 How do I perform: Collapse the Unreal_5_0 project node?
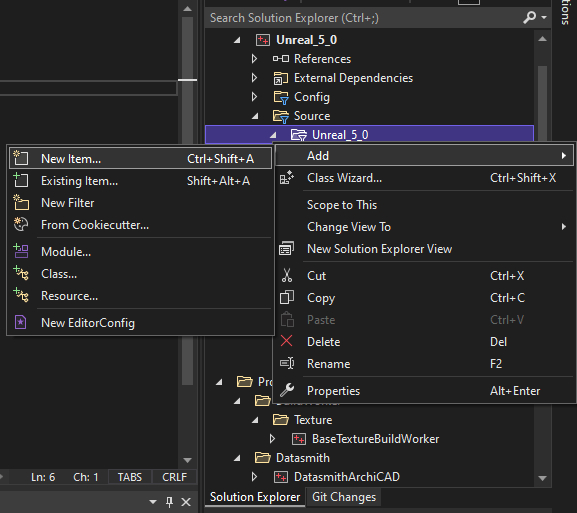(x=237, y=40)
